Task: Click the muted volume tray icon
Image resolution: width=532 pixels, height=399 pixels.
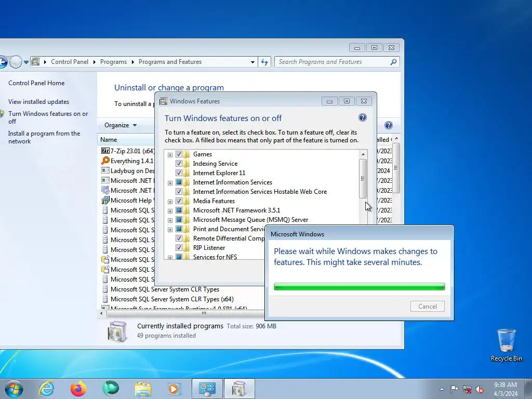Action: pyautogui.click(x=480, y=389)
